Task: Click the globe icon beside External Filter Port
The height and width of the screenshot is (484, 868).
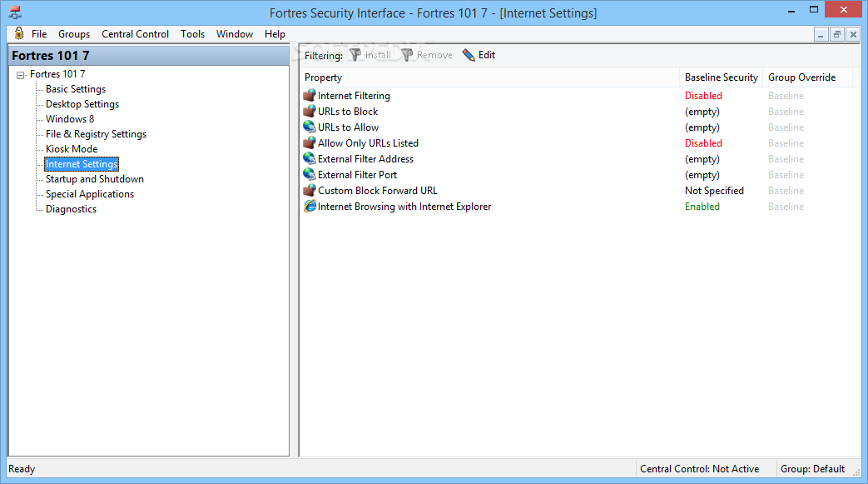Action: pos(310,175)
